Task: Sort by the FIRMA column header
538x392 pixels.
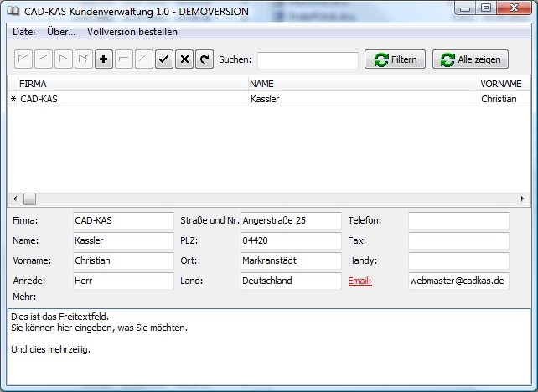Action: coord(132,84)
